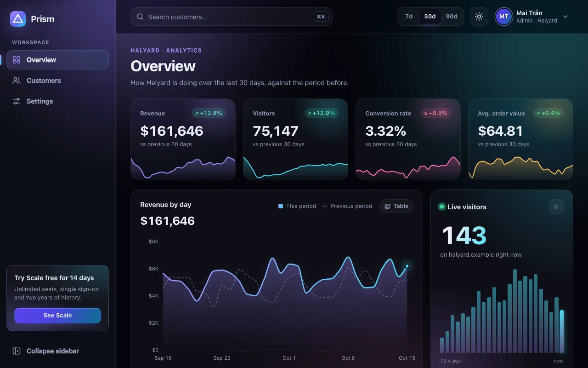Open the Mai Trần account menu chevron

point(565,17)
